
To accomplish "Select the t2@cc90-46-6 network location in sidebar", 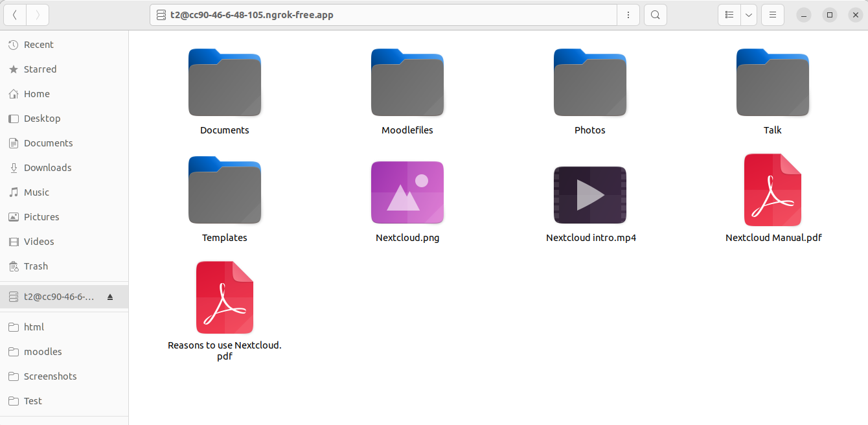I will [x=64, y=297].
